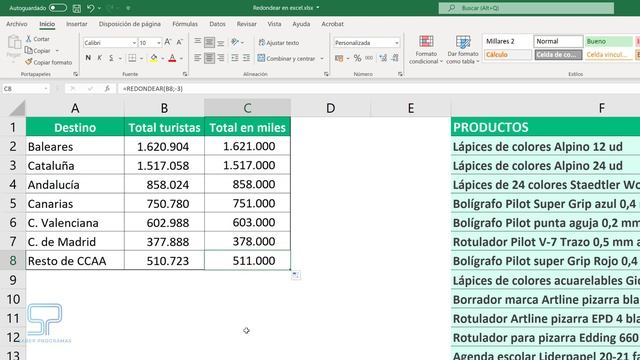Click the Pegar clipboard icon
The image size is (640, 360).
pos(14,42)
